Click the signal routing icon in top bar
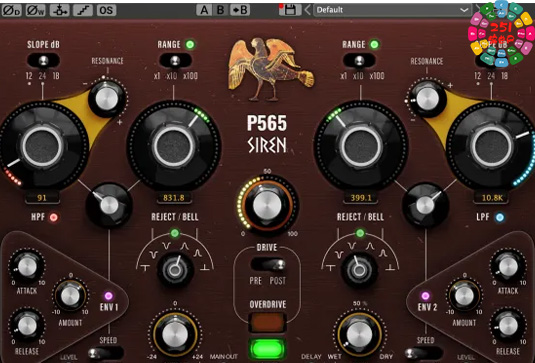Image resolution: width=535 pixels, height=363 pixels. (x=59, y=10)
